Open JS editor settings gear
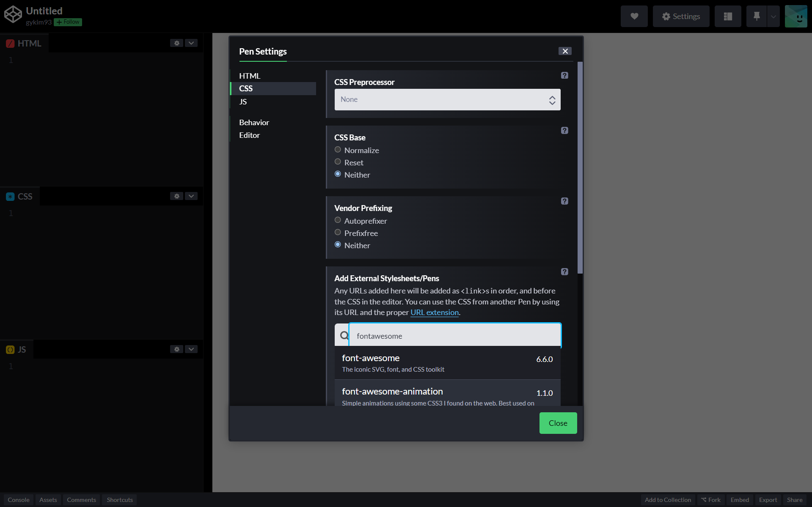Screen dimensions: 812x507 pyautogui.click(x=176, y=349)
